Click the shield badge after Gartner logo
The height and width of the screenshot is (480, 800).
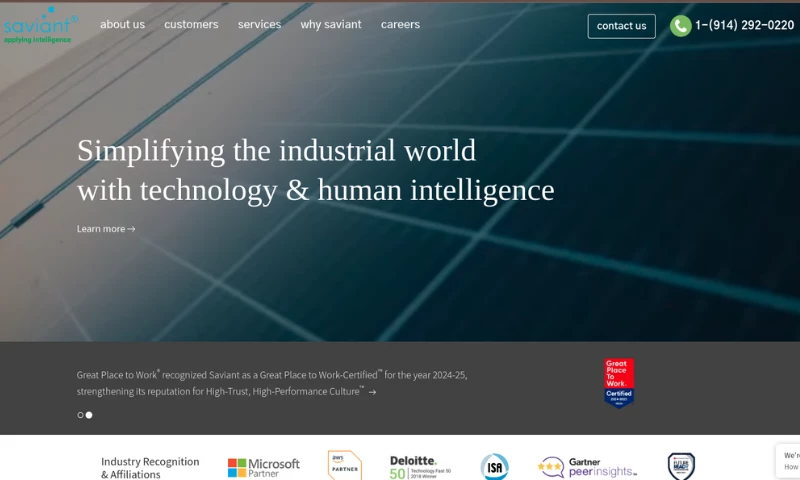pos(681,466)
